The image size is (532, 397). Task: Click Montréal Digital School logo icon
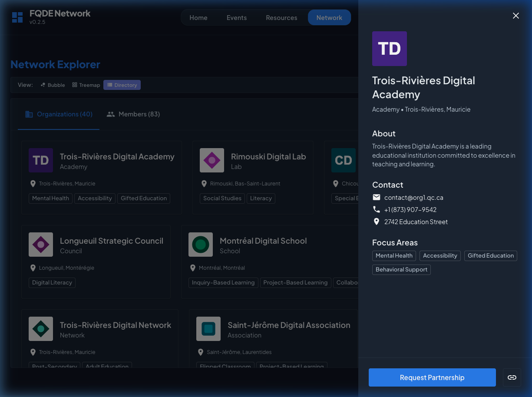click(201, 245)
